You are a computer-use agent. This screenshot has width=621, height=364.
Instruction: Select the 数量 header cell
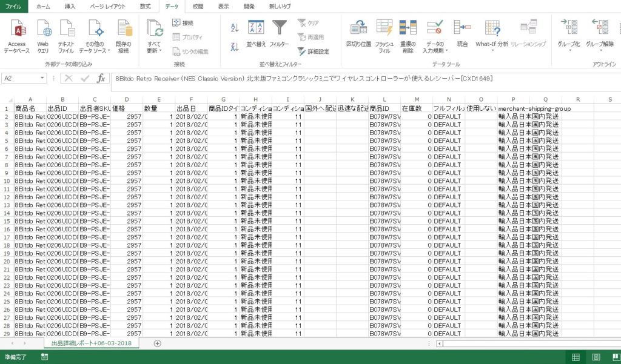click(x=159, y=108)
